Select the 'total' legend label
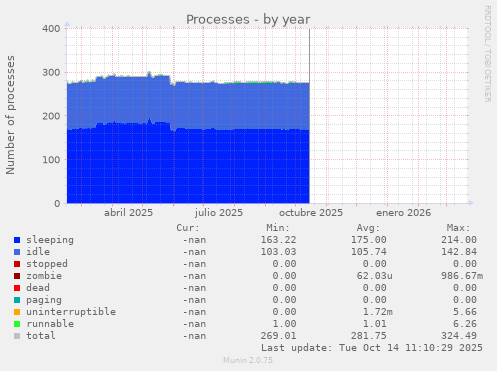 [41, 336]
